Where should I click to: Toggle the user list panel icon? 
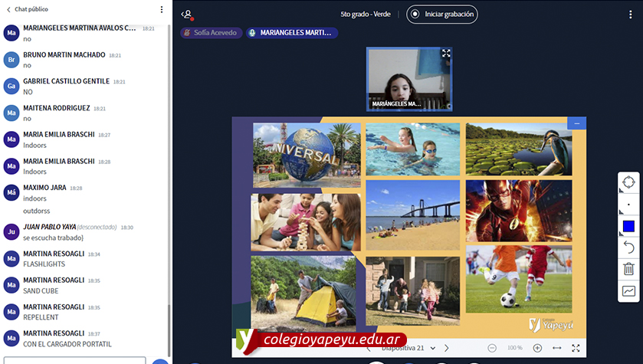tap(187, 14)
